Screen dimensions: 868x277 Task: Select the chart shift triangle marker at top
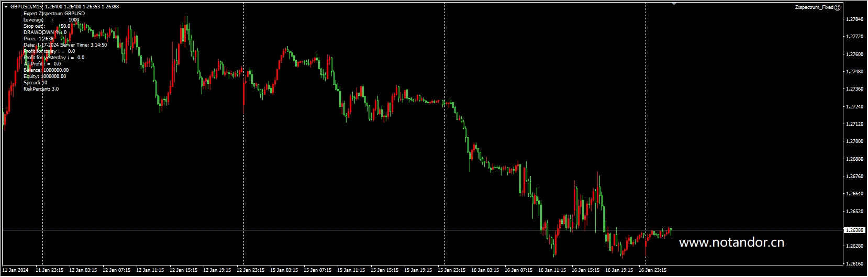tap(674, 4)
